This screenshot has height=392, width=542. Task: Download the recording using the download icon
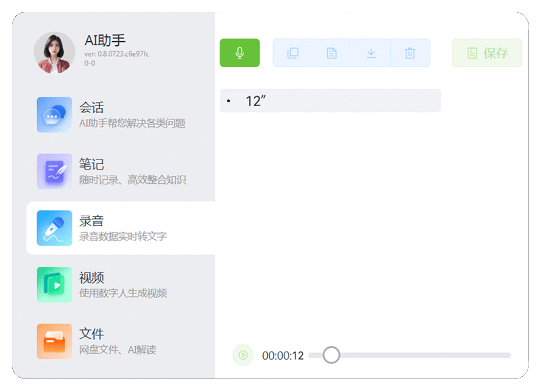(371, 53)
